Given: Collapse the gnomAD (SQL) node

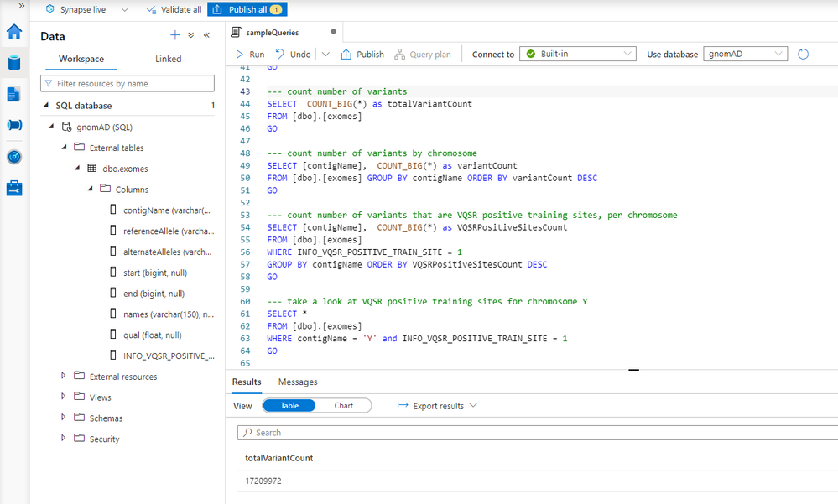Looking at the screenshot, I should pos(51,127).
